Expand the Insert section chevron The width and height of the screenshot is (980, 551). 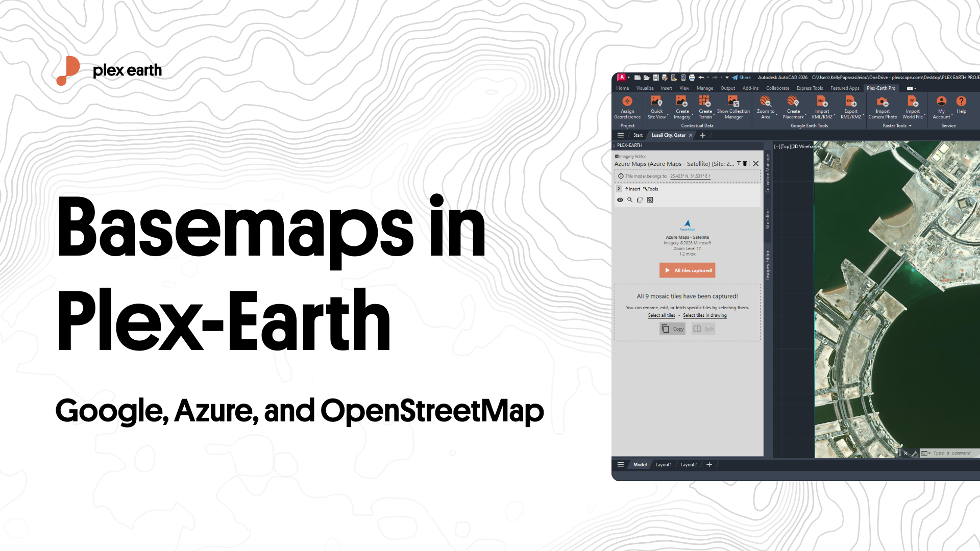pos(619,189)
